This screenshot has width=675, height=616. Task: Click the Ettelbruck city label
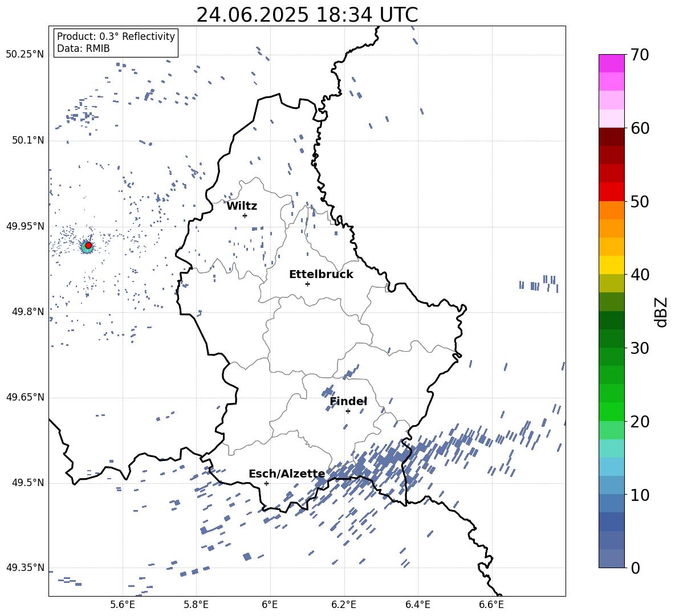[321, 275]
